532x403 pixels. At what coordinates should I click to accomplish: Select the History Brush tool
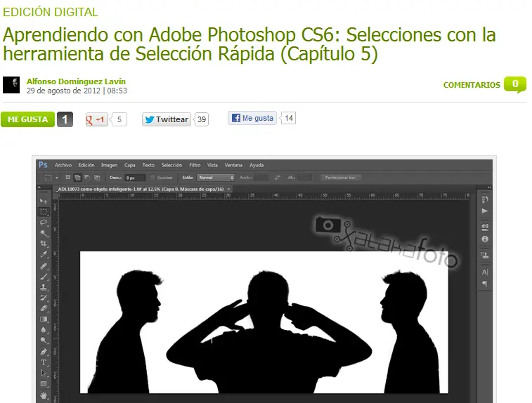click(x=44, y=298)
